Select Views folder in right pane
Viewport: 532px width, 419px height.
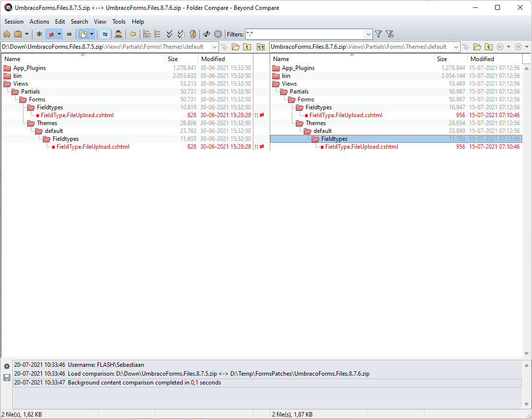tap(289, 84)
